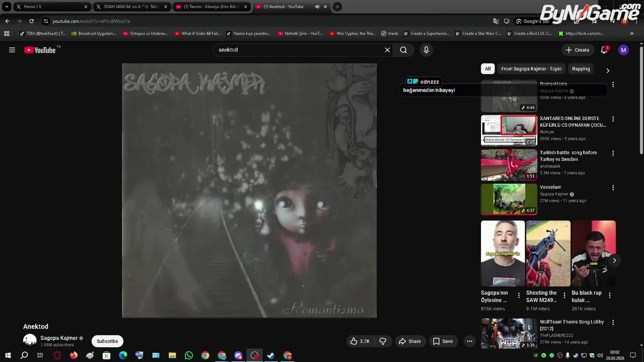Open the Sagopa Kajmer channel name link
Image resolution: width=644 pixels, height=362 pixels.
coord(59,338)
